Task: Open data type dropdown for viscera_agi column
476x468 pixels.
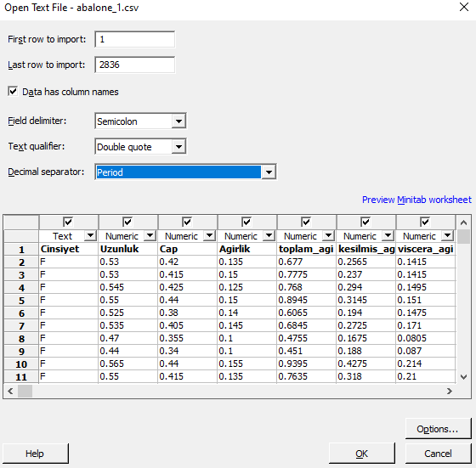Action: click(447, 235)
